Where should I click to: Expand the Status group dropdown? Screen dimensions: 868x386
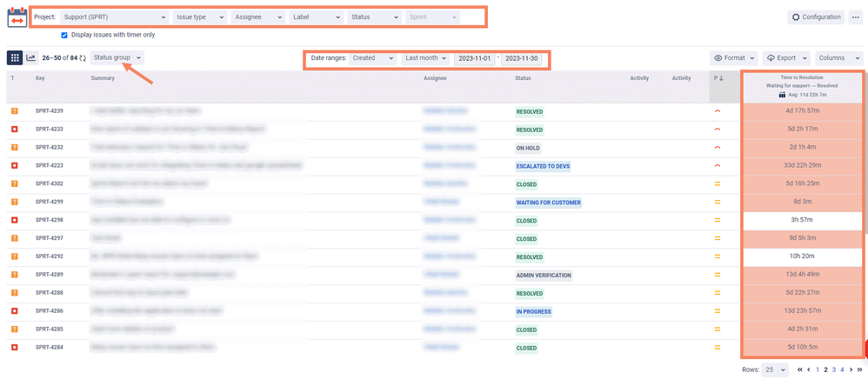[x=117, y=57]
